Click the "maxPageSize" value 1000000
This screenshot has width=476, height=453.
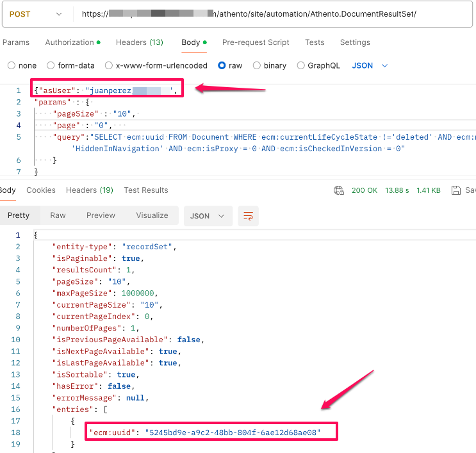point(138,293)
